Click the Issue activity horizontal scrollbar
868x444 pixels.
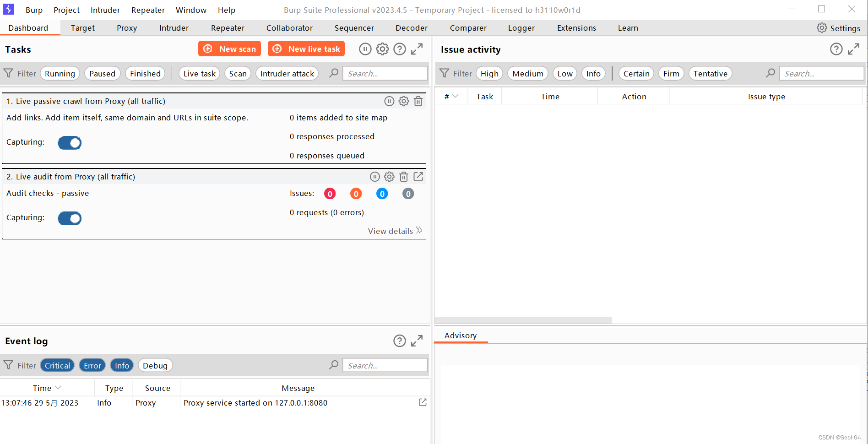pos(523,320)
